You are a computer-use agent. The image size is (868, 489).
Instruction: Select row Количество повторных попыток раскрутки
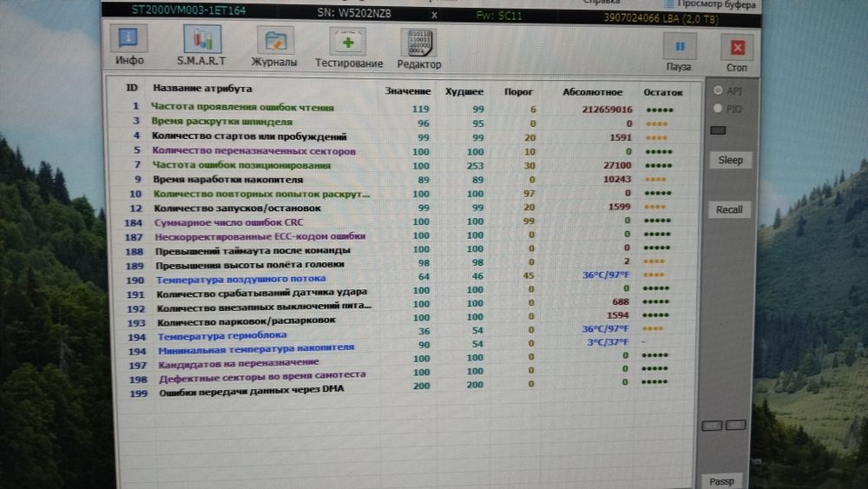(403, 194)
